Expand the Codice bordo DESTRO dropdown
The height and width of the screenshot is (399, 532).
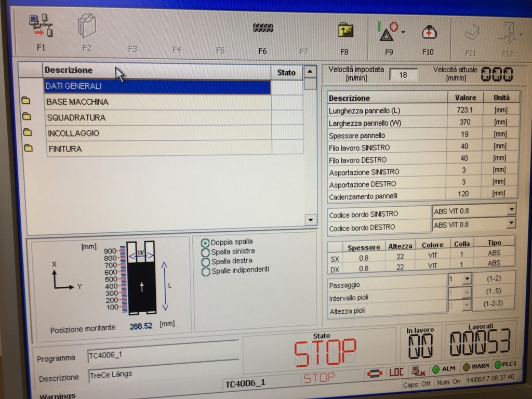click(511, 223)
